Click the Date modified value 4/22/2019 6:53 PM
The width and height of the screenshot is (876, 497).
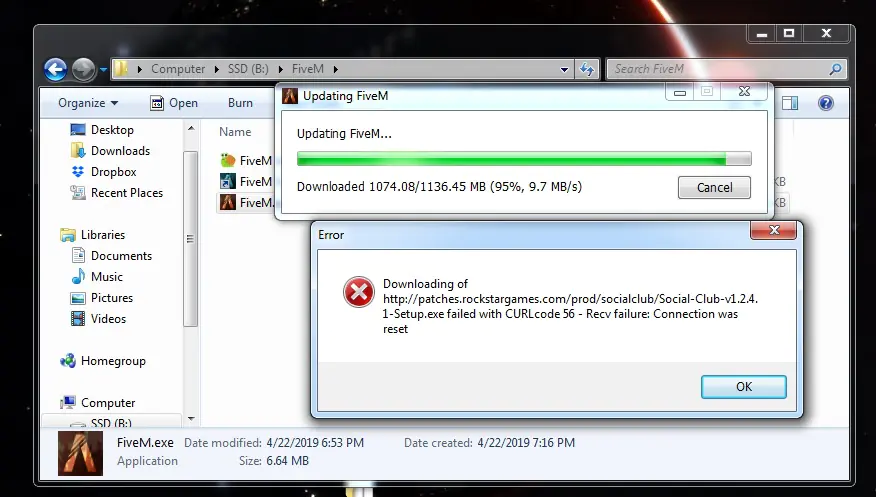point(315,443)
